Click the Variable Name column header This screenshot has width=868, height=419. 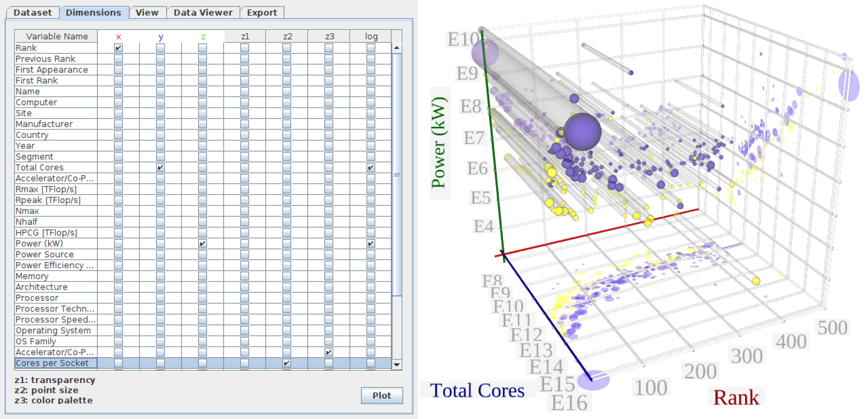(56, 36)
